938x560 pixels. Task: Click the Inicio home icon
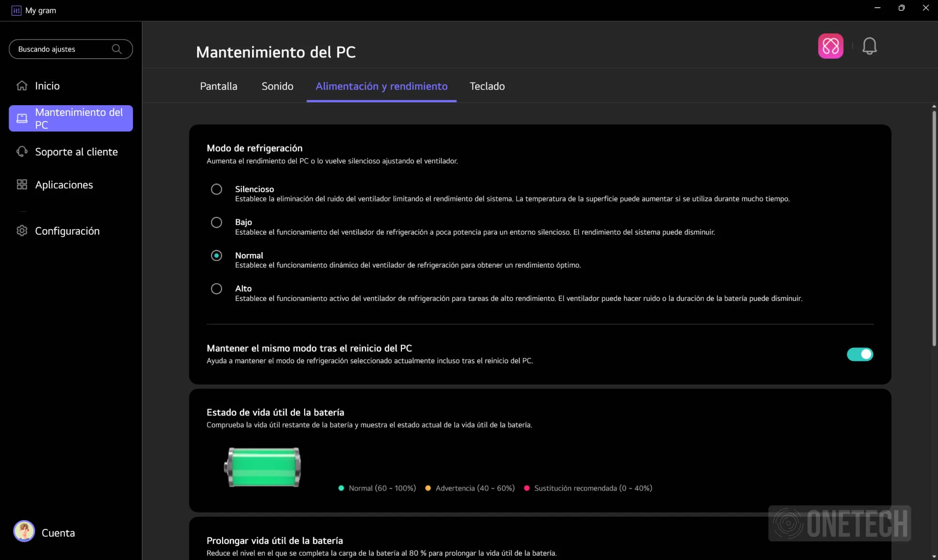pos(22,85)
